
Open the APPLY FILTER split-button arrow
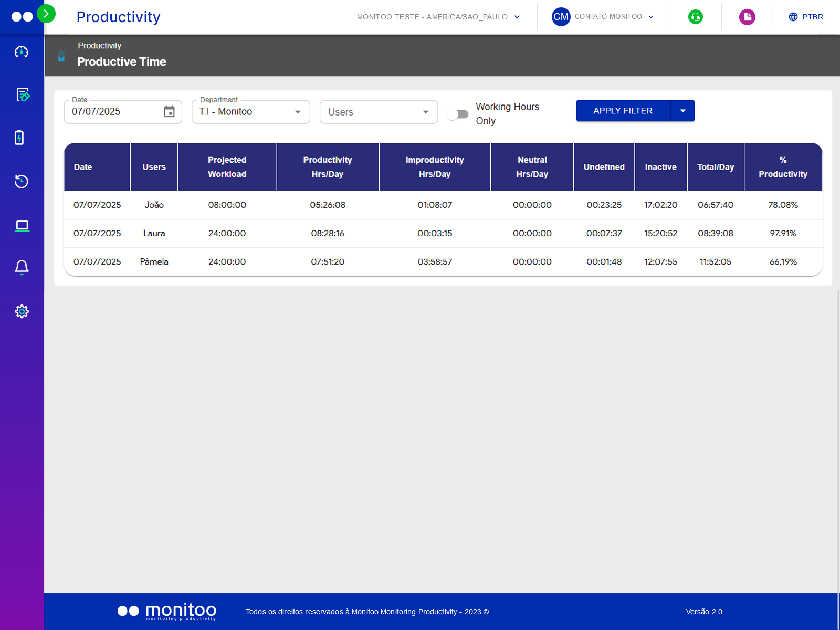tap(683, 110)
